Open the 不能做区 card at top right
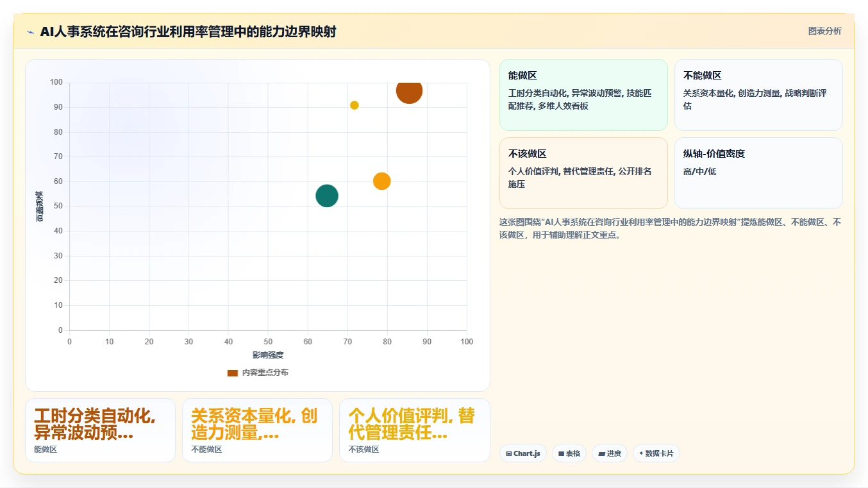This screenshot has width=868, height=488. click(758, 95)
